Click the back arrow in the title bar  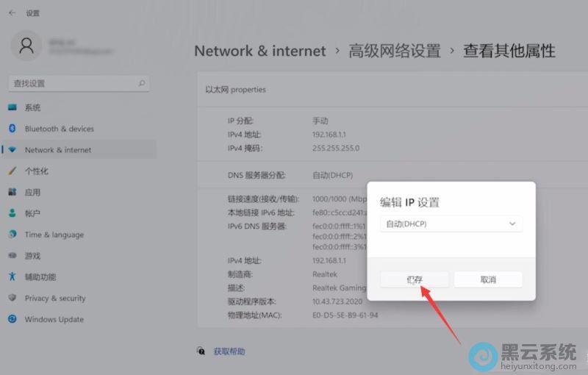12,12
